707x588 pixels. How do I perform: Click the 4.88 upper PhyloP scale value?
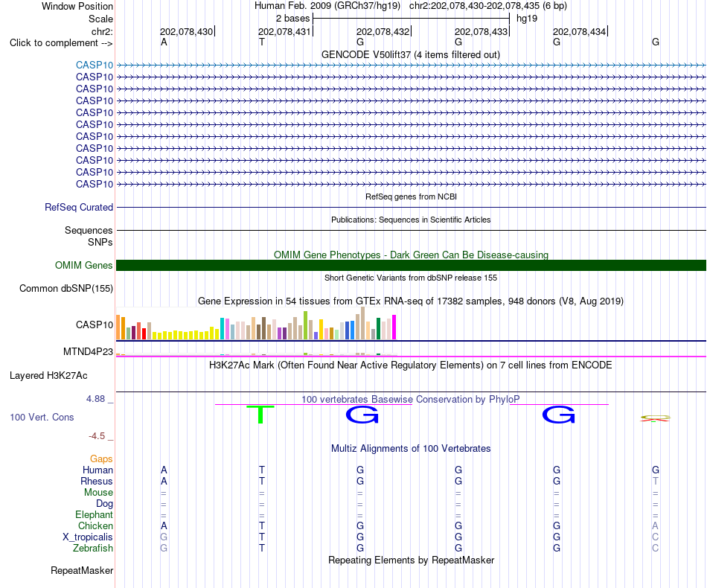pyautogui.click(x=95, y=399)
